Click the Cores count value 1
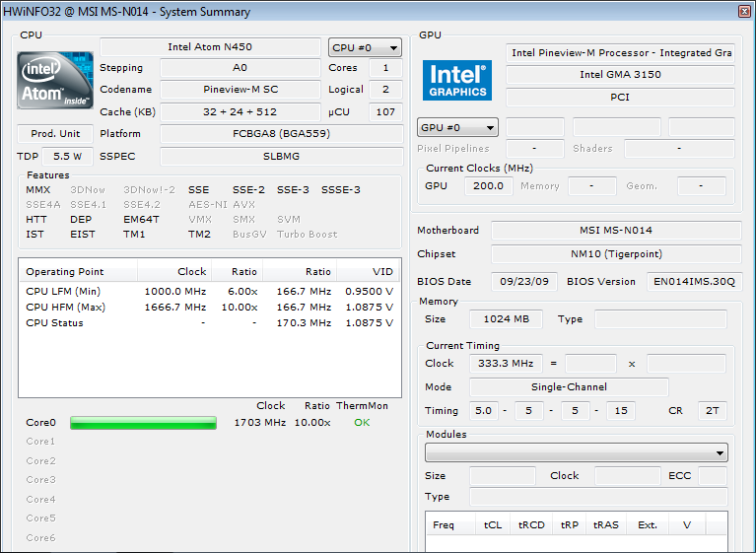Image resolution: width=756 pixels, height=553 pixels. [x=385, y=67]
